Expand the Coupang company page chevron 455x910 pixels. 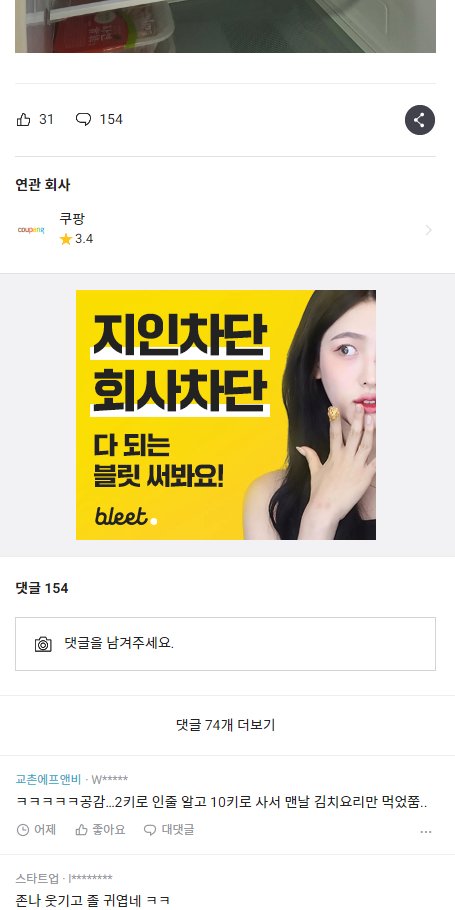pyautogui.click(x=428, y=230)
